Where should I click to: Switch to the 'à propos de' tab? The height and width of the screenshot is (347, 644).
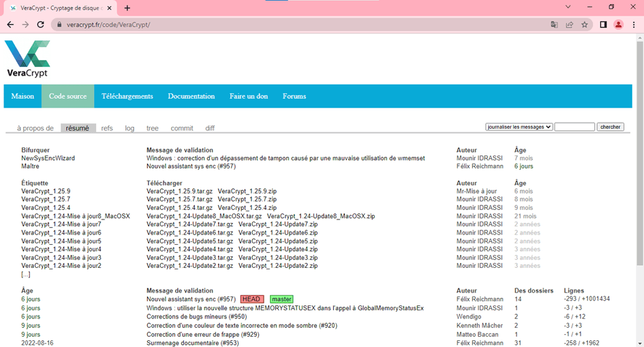tap(35, 128)
